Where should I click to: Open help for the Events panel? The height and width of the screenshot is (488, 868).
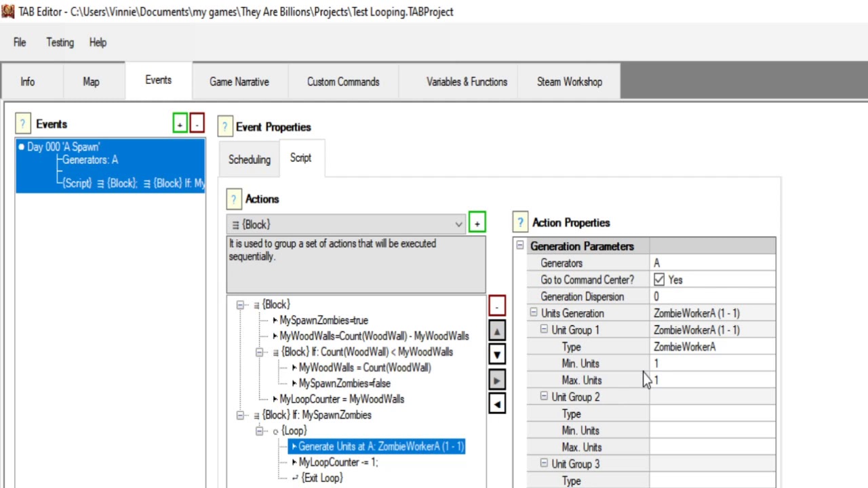23,124
